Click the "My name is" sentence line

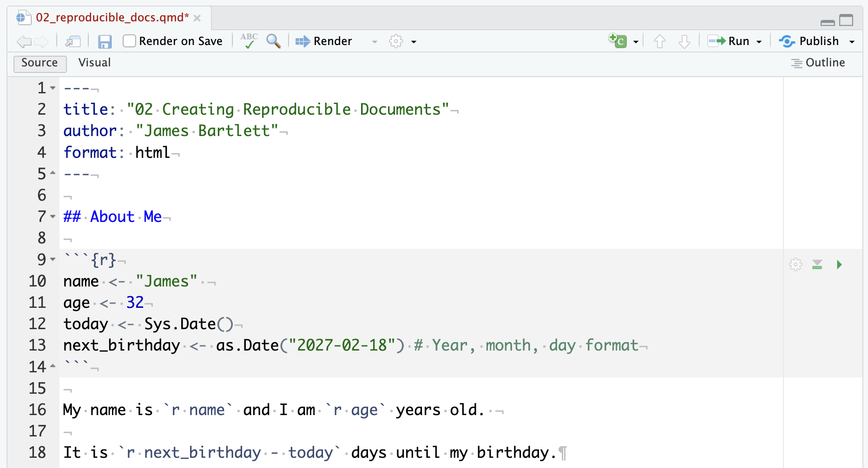(x=274, y=409)
